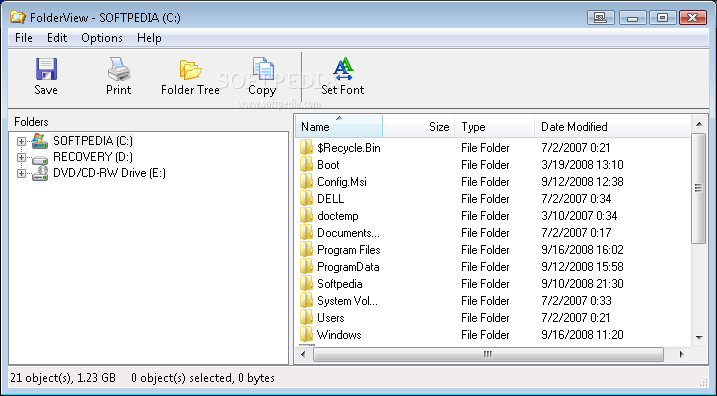Click the DVD/CD-RW Drive (E:) icon
Image resolution: width=717 pixels, height=396 pixels.
coord(40,173)
